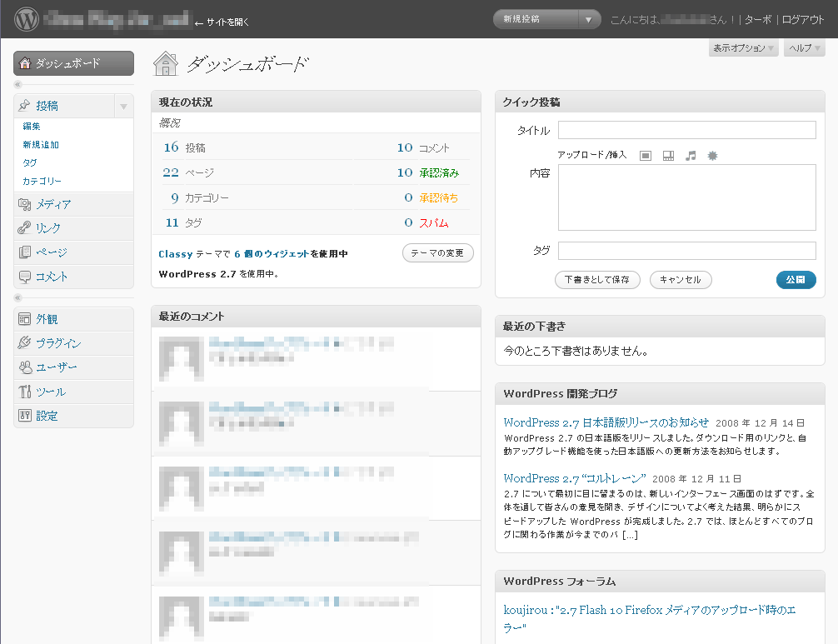Select タグ under 投稿 submenu
Viewport: 838px width, 644px height.
point(30,162)
